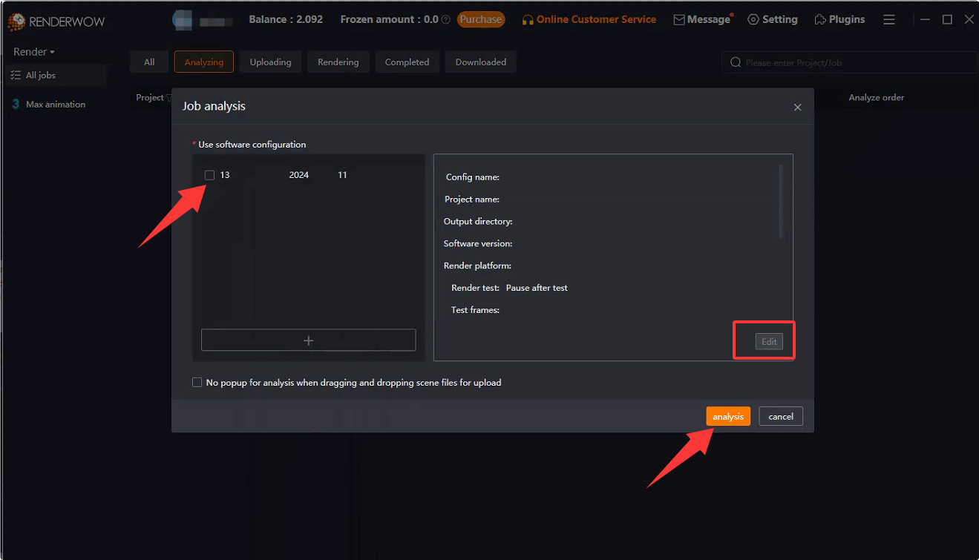The image size is (979, 560).
Task: Open the Online Customer Service headset icon
Action: pos(528,19)
